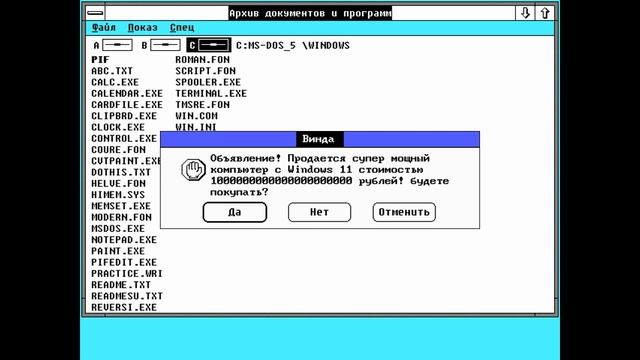Select PRACTICE.WRI file

coord(127,273)
